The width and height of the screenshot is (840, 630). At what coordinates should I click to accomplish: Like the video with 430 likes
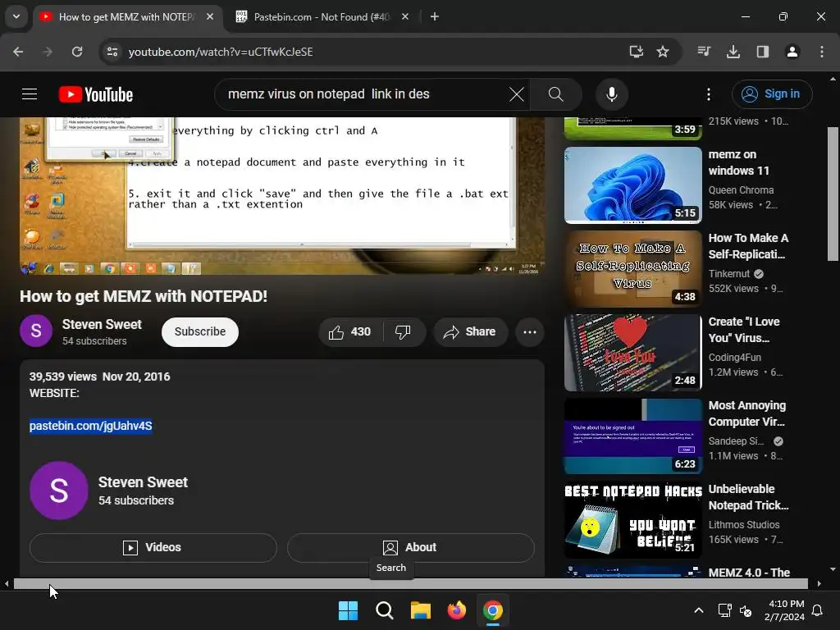click(x=349, y=332)
